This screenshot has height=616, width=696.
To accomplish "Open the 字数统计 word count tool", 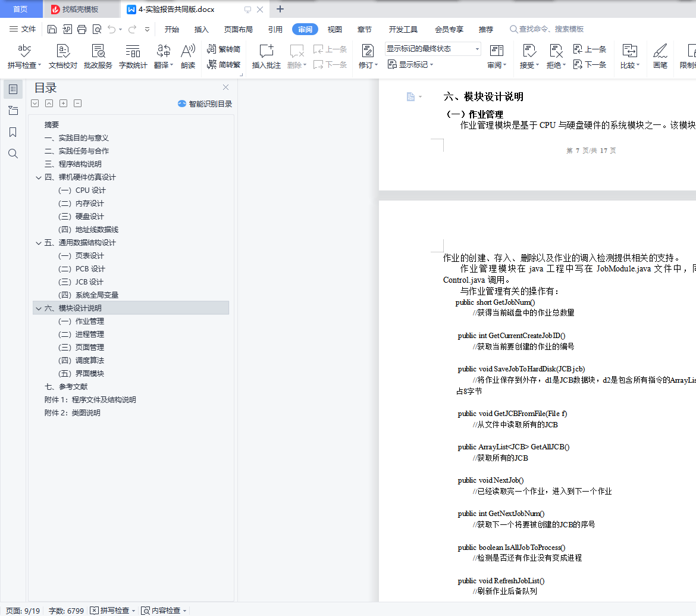I will coord(133,56).
